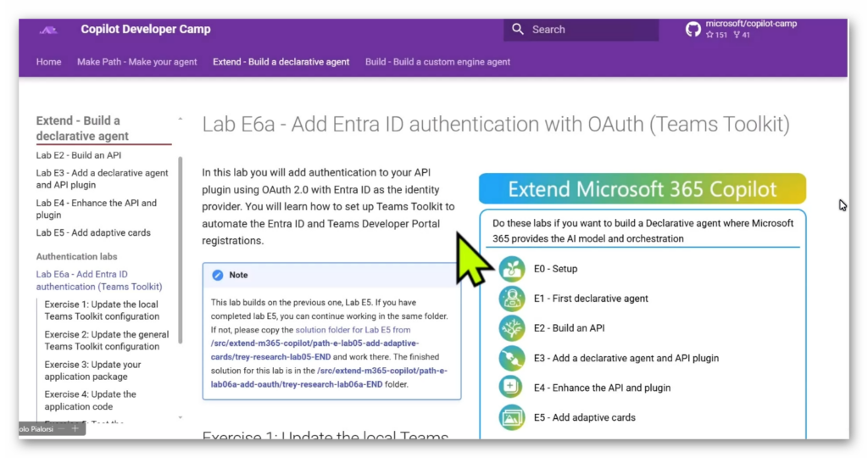Click the sidebar heading Extend - Build a declarative agent
The height and width of the screenshot is (458, 868).
point(82,128)
